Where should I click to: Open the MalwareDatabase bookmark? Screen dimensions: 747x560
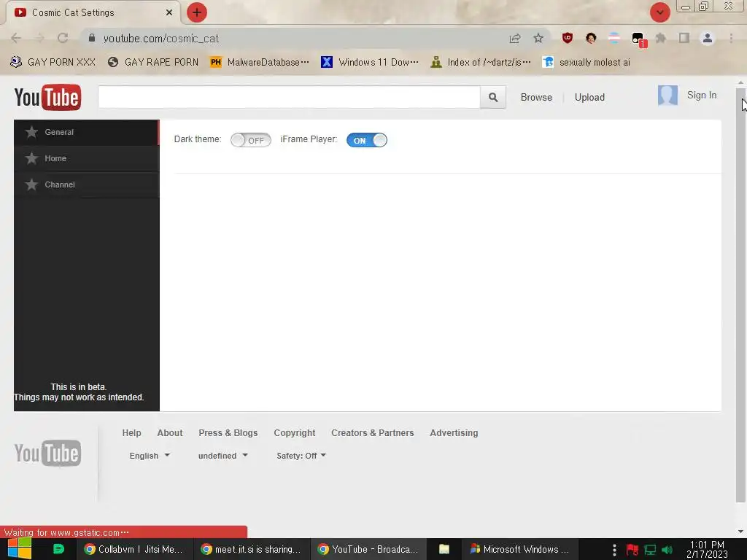(x=260, y=62)
